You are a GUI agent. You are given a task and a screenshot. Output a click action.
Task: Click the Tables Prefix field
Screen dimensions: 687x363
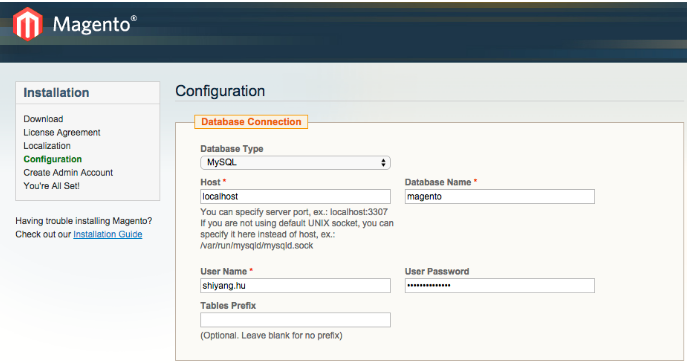[295, 320]
